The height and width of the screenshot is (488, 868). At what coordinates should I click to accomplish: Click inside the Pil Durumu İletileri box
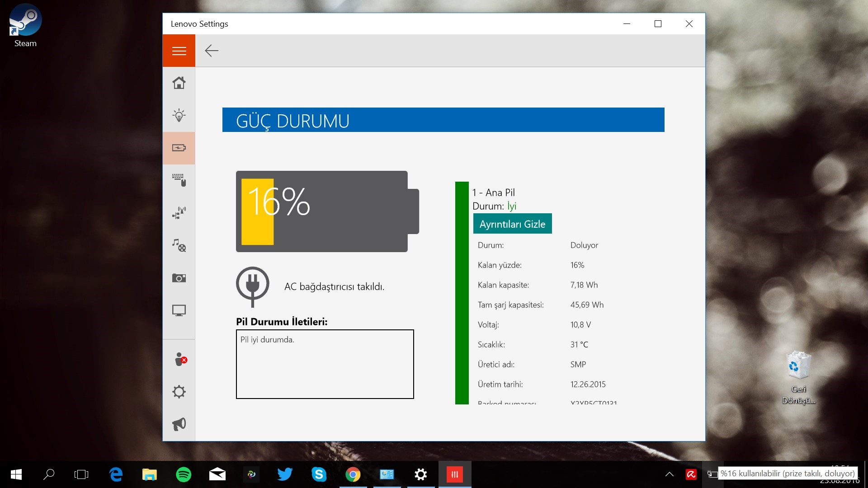[x=325, y=364]
